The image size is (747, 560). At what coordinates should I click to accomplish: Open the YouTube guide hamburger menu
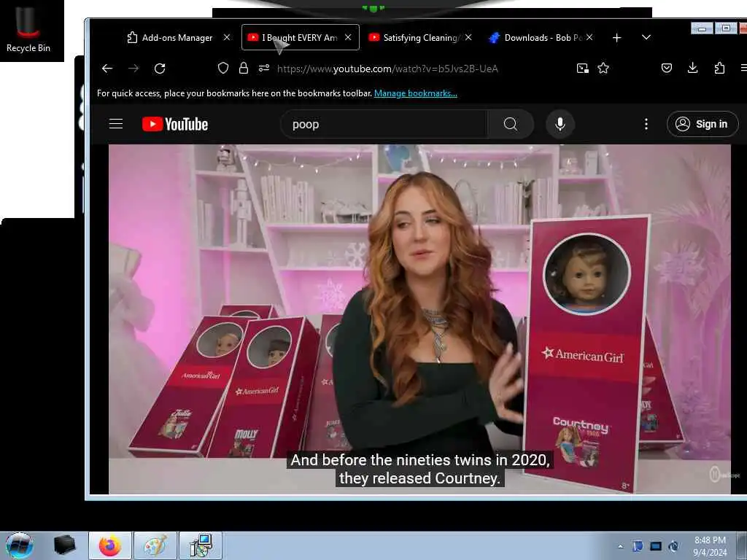pos(116,124)
